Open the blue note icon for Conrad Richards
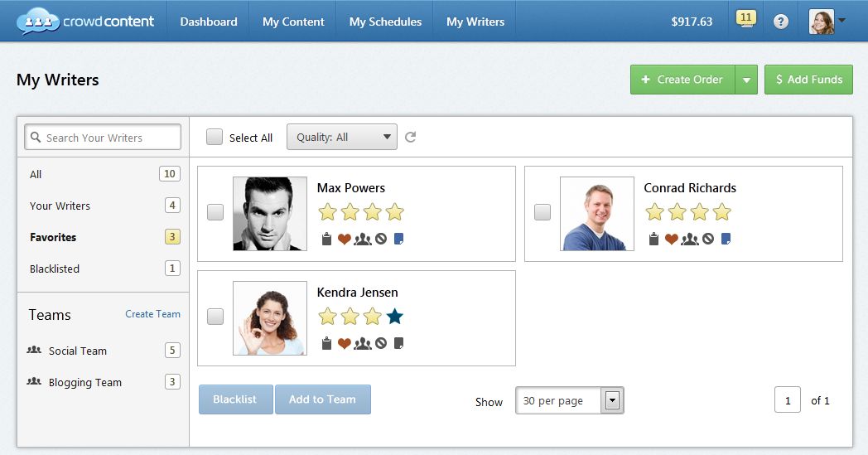The height and width of the screenshot is (455, 868). pos(726,239)
